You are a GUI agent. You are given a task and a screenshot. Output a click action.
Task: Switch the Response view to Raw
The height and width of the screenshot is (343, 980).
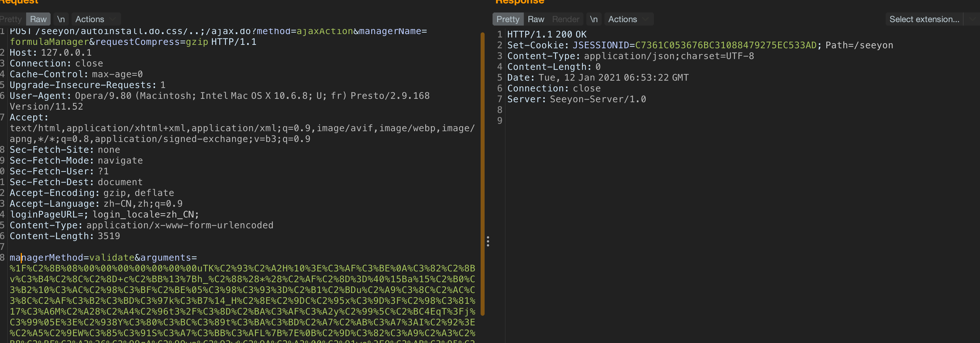tap(536, 19)
